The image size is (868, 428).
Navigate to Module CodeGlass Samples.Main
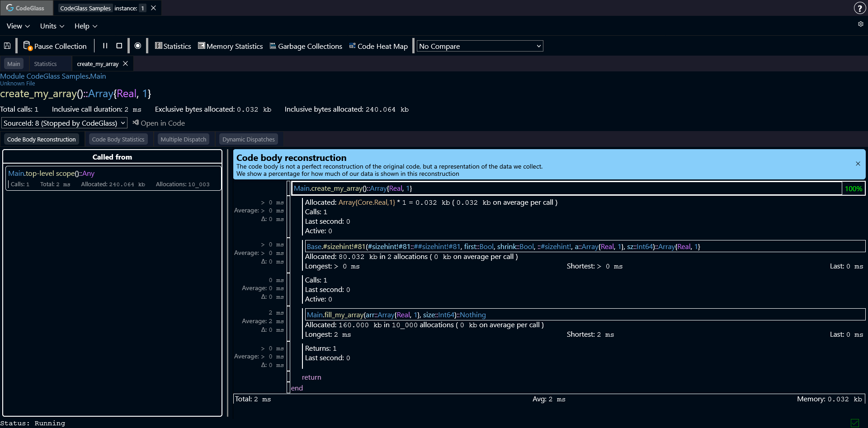53,76
